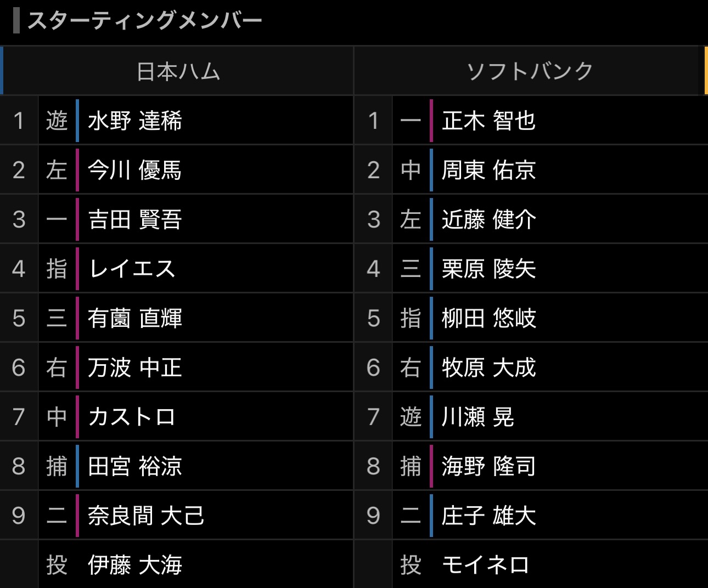Open 正木 智也 SoftBank leadoff entry

click(488, 121)
